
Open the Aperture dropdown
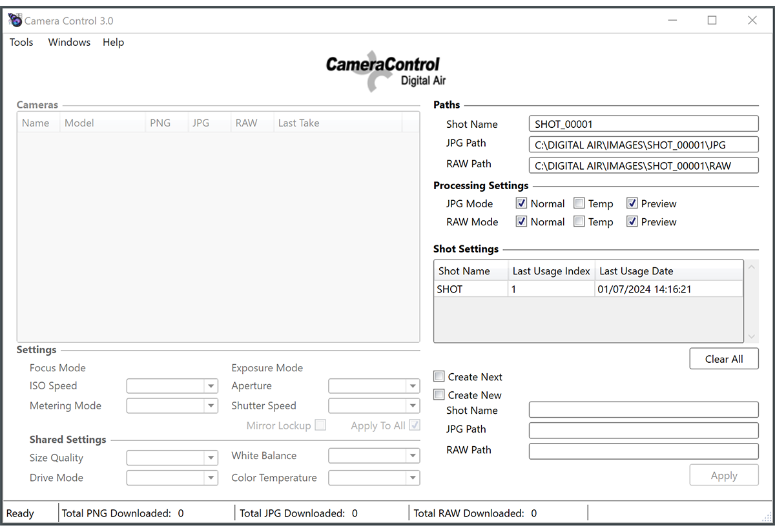[x=375, y=386]
